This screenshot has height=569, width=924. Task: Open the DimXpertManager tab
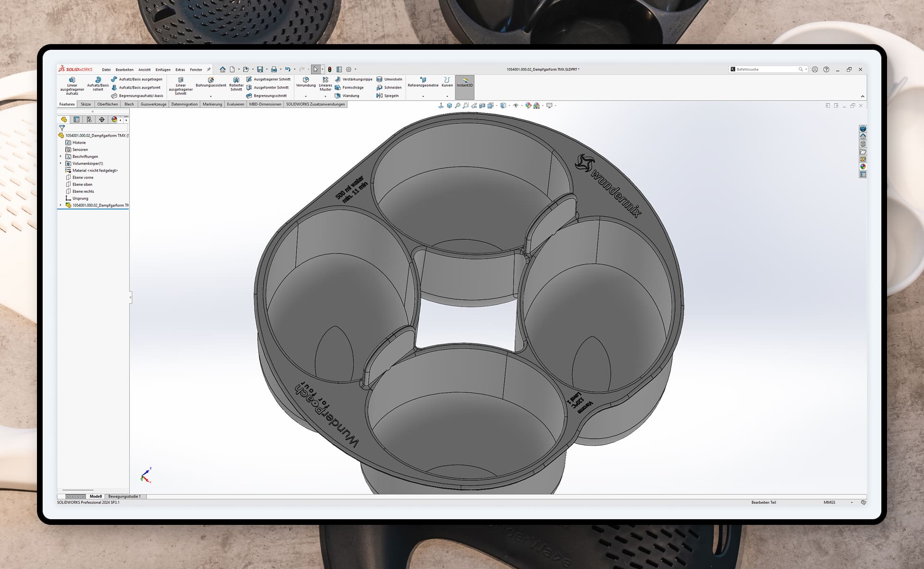[101, 119]
